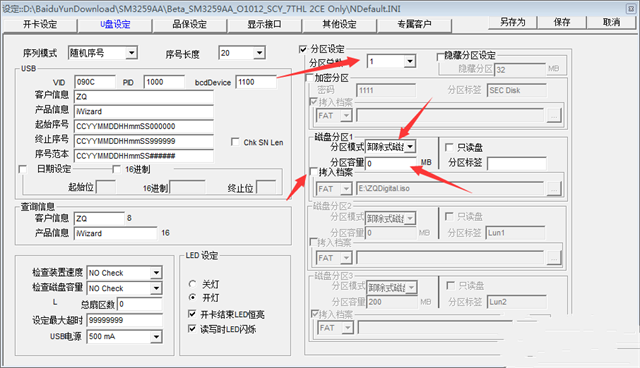Click the USB 产品信息 field
The height and width of the screenshot is (368, 640).
pos(144,111)
